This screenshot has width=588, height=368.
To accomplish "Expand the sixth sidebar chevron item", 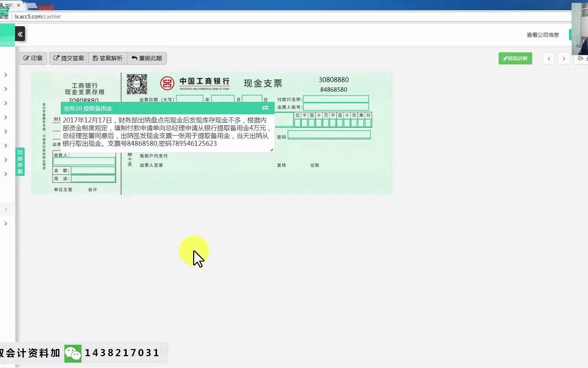I will click(x=6, y=145).
